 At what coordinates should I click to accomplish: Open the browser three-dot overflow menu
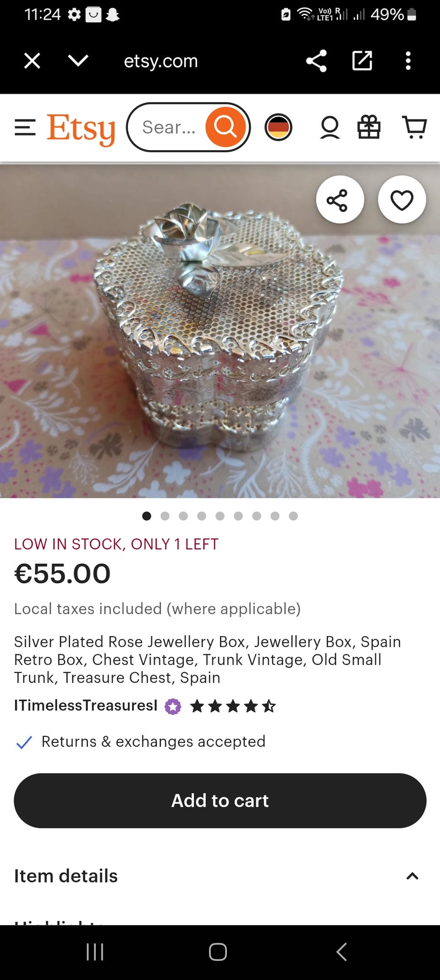(408, 61)
